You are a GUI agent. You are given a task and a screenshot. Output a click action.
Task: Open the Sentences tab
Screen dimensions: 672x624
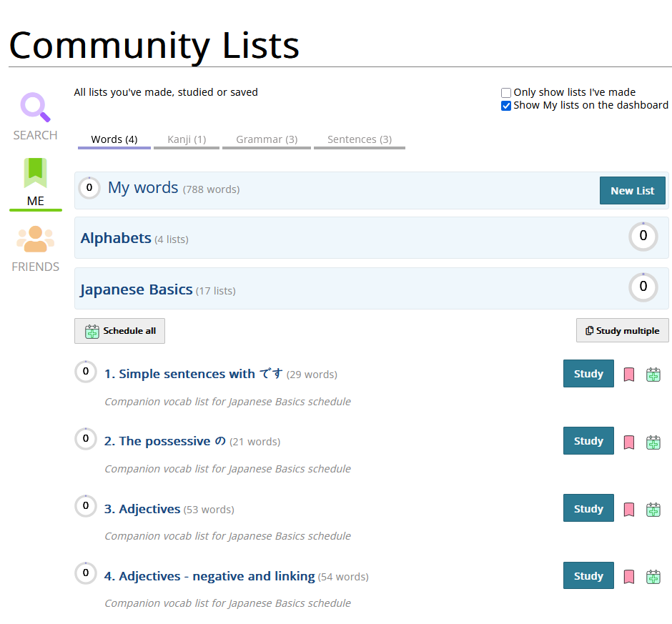[359, 139]
